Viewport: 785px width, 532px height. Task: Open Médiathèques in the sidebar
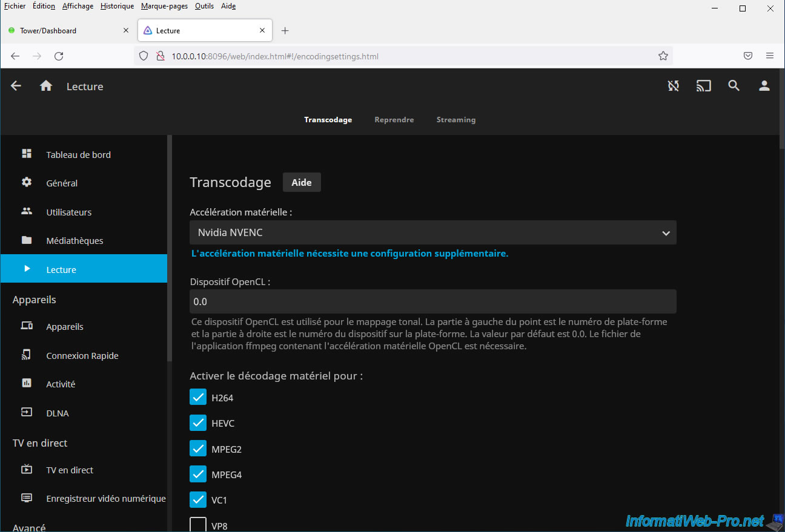pyautogui.click(x=75, y=240)
